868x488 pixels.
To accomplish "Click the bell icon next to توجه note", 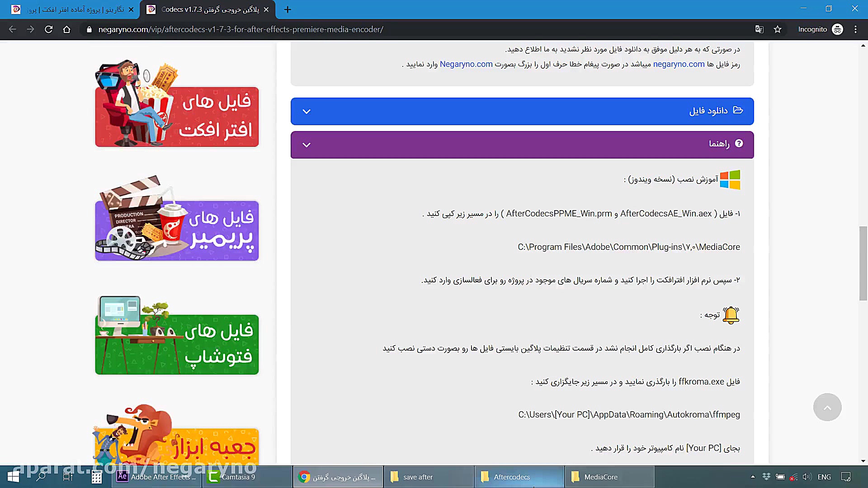I will [731, 315].
